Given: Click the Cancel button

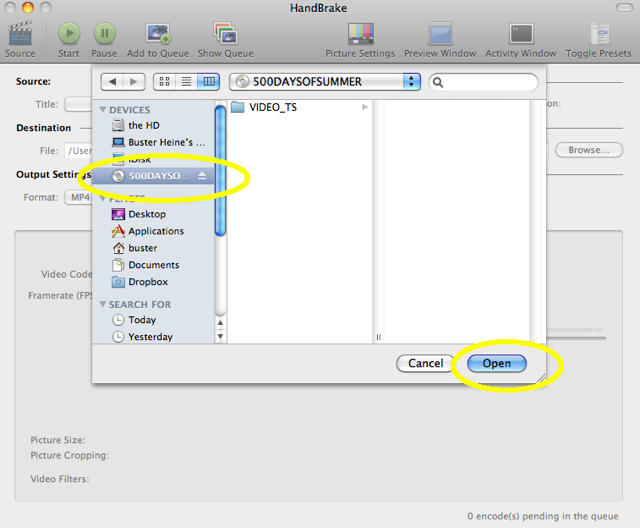Looking at the screenshot, I should (425, 363).
